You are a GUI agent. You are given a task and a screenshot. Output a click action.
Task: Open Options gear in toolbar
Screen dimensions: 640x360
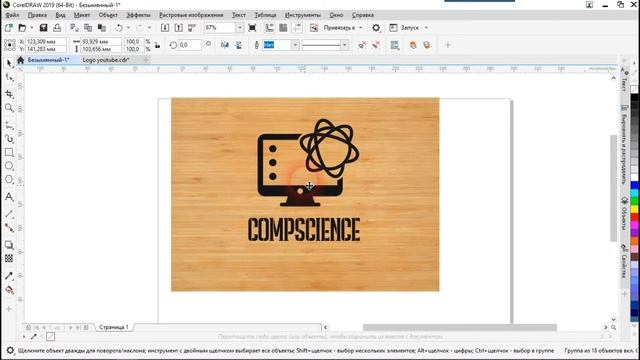tap(376, 28)
